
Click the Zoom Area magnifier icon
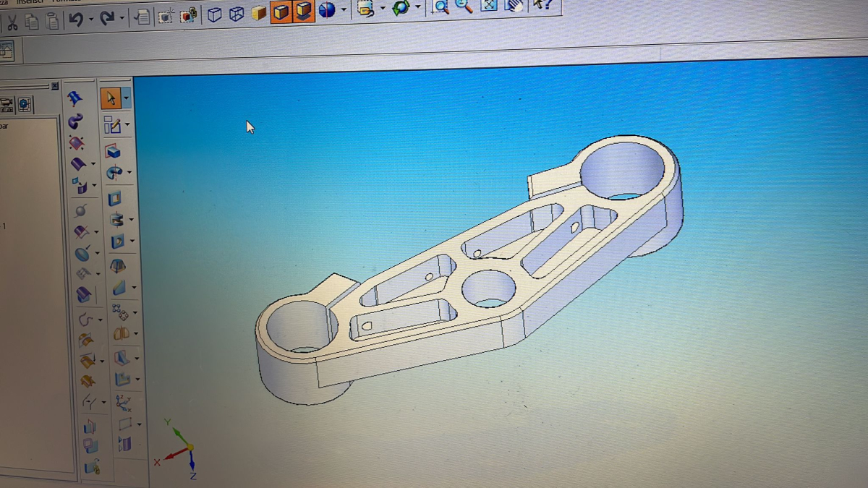pyautogui.click(x=440, y=7)
